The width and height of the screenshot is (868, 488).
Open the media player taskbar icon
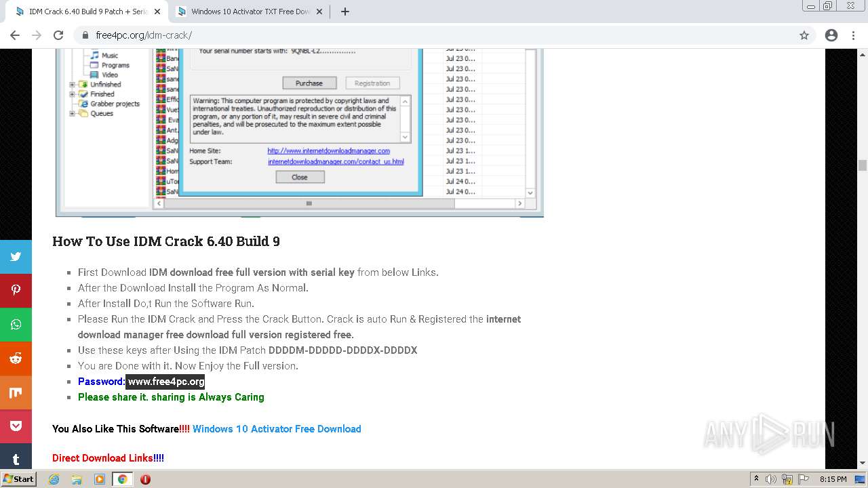(x=100, y=479)
